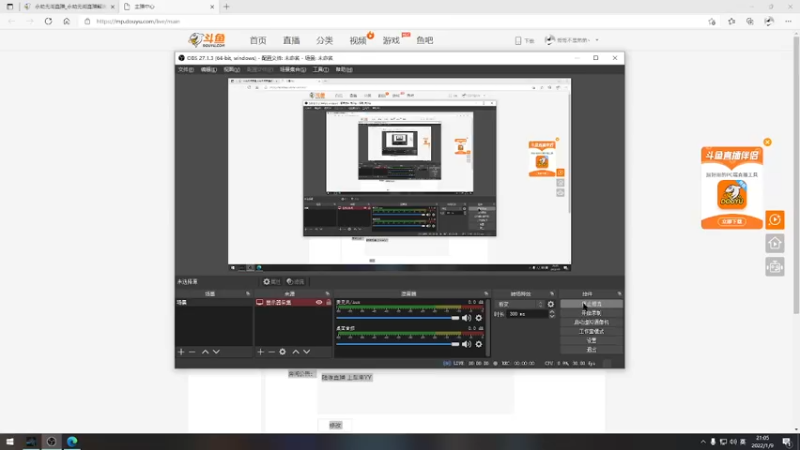Open OBS 帮助 menu

[344, 69]
